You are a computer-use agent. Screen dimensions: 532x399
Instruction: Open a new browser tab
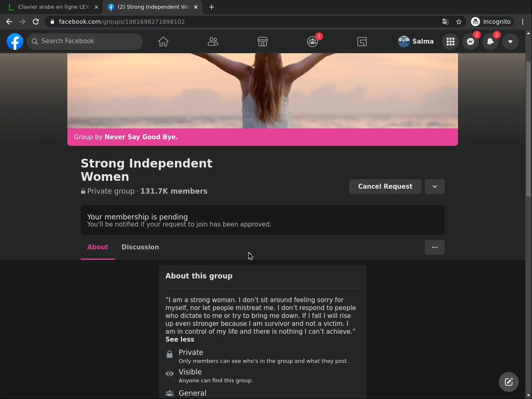pos(212,7)
